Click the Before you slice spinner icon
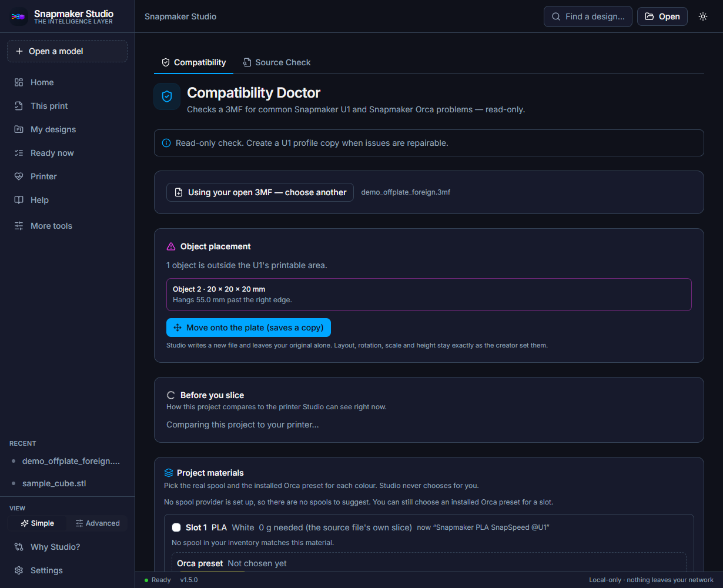Screen dimensions: 723x588 pyautogui.click(x=171, y=395)
